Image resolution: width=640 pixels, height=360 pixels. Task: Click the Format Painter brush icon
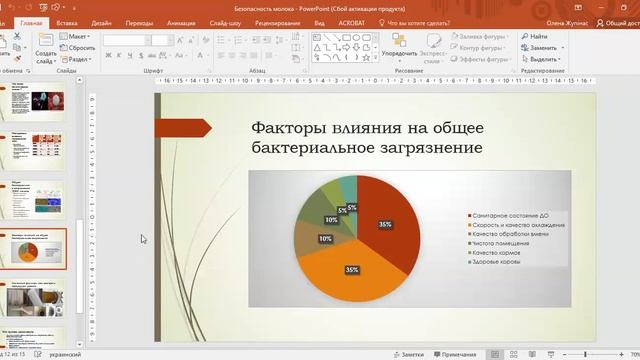pos(17,59)
